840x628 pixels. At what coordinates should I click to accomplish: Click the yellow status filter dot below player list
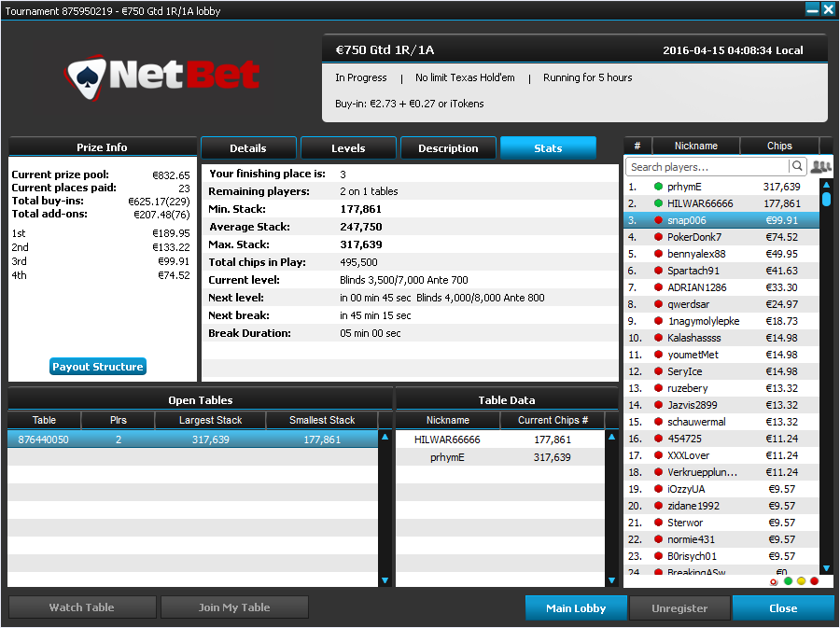801,581
